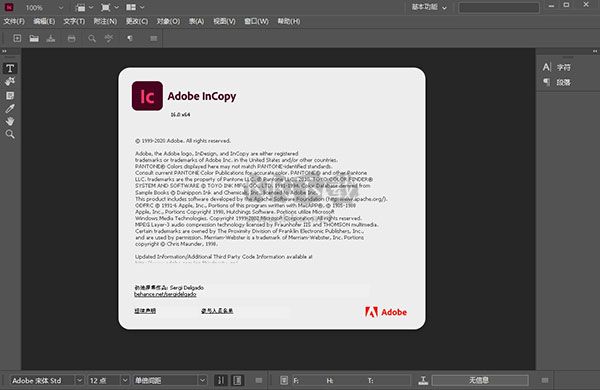Open the 更改(C) menu

137,21
